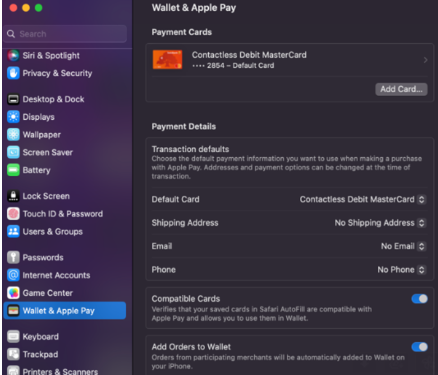438x375 pixels.
Task: Click the Passwords key icon
Action: pos(13,257)
